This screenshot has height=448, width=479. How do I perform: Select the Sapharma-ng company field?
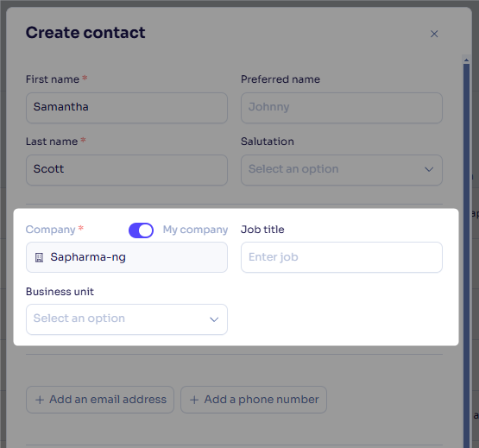(127, 257)
